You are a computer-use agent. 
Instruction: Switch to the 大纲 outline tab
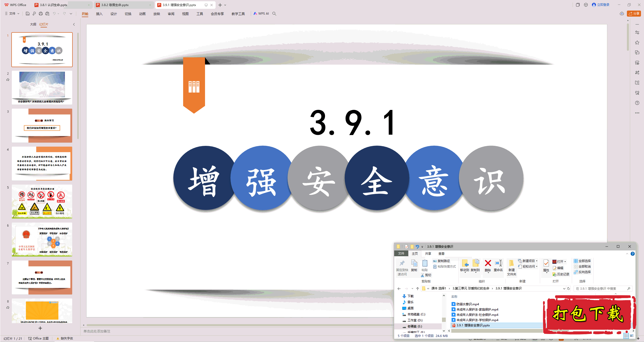pyautogui.click(x=33, y=24)
